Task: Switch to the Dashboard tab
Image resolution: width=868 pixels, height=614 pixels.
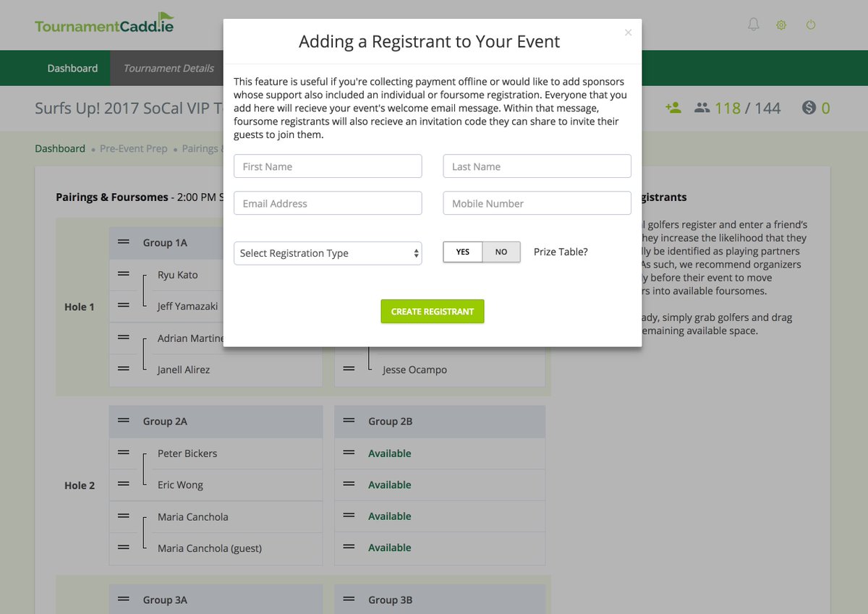Action: tap(72, 68)
